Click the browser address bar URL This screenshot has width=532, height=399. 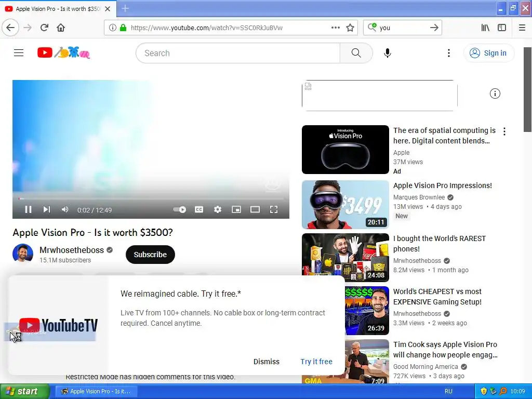point(207,28)
